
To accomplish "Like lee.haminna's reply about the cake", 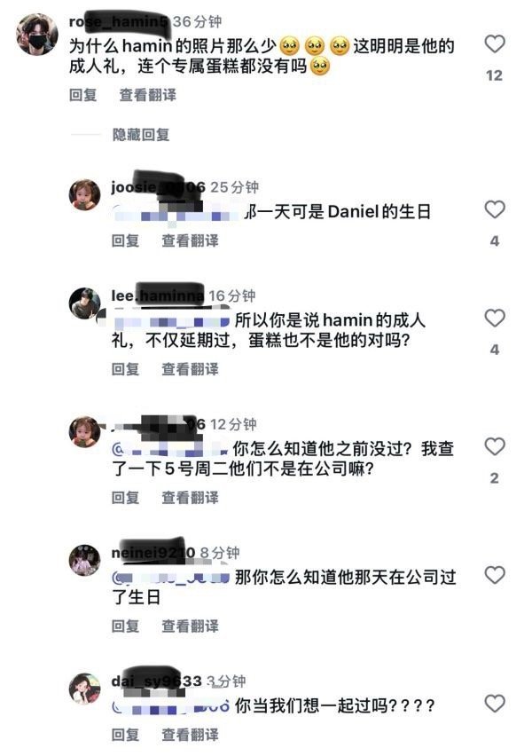I will click(x=495, y=319).
